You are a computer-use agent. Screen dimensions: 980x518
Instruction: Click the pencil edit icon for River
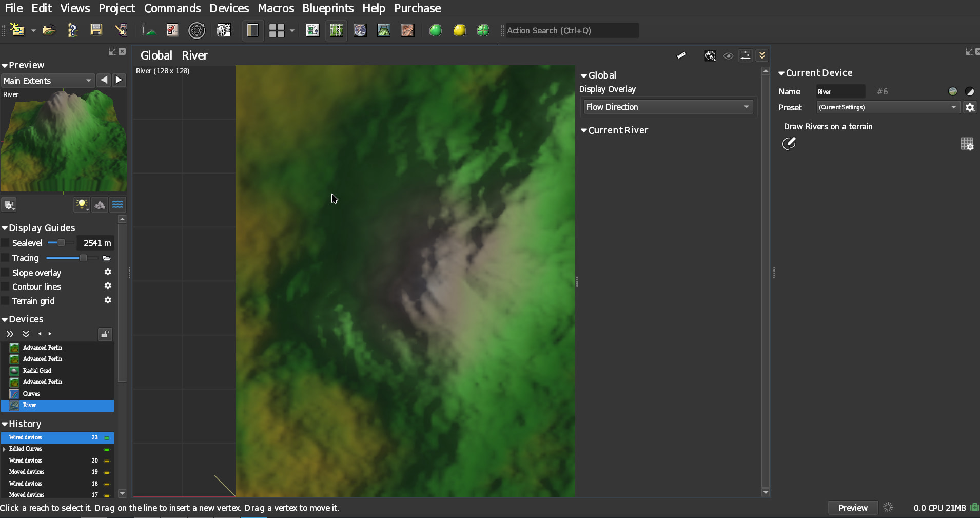click(x=789, y=143)
